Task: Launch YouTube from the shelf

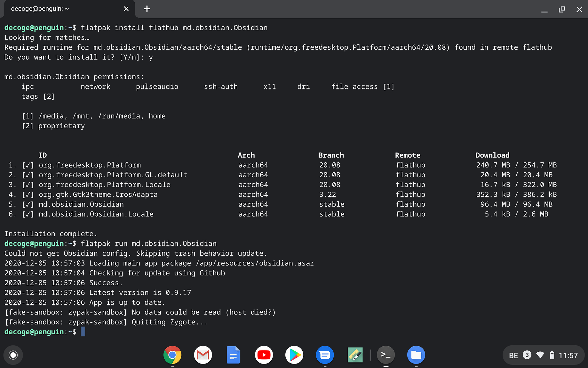Action: [x=264, y=355]
